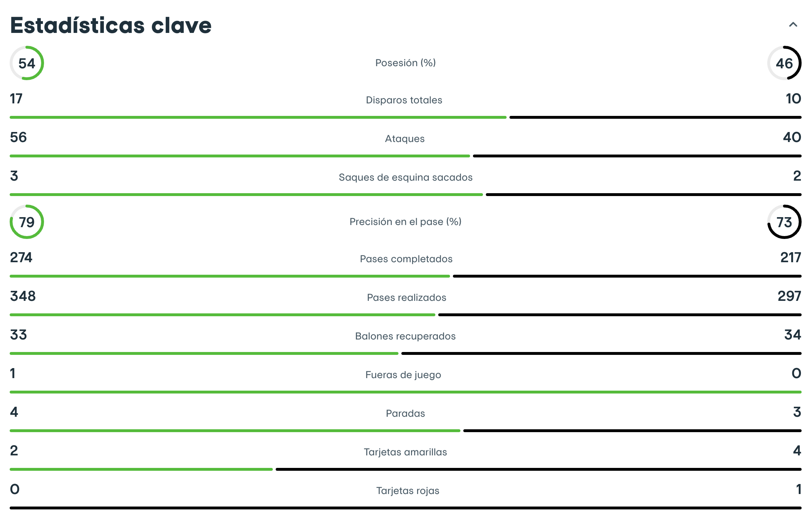Click the black 46 possession circle

(x=784, y=63)
